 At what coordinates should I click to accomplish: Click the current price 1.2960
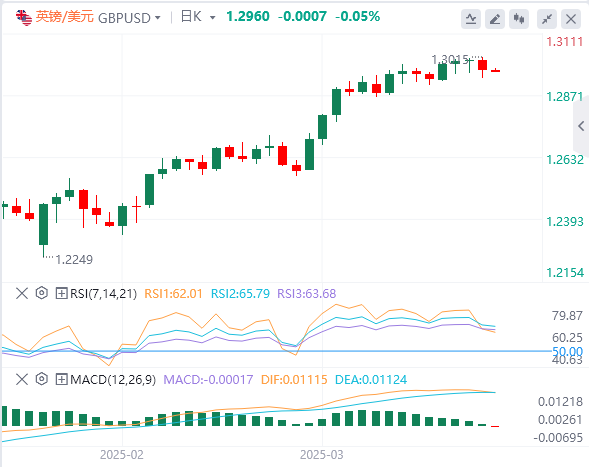(x=248, y=17)
